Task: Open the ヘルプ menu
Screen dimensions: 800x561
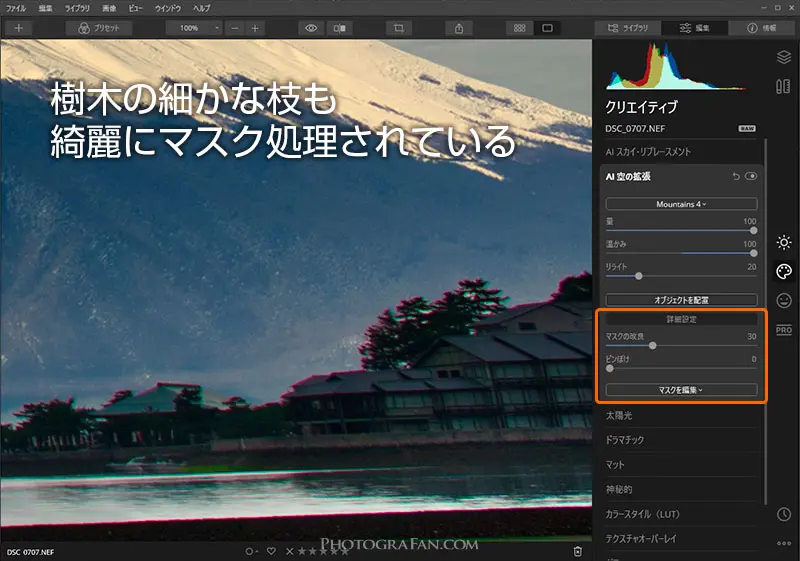Action: point(202,8)
